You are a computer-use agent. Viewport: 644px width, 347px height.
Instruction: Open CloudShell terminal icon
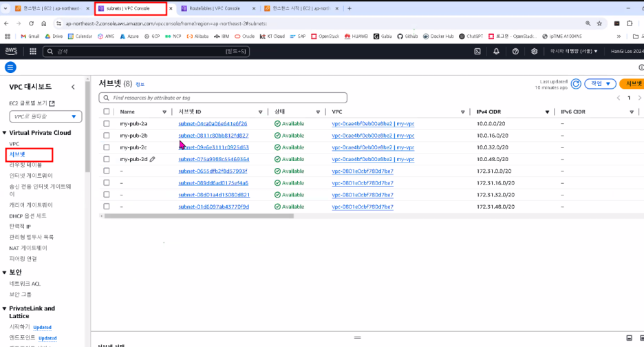click(x=477, y=52)
